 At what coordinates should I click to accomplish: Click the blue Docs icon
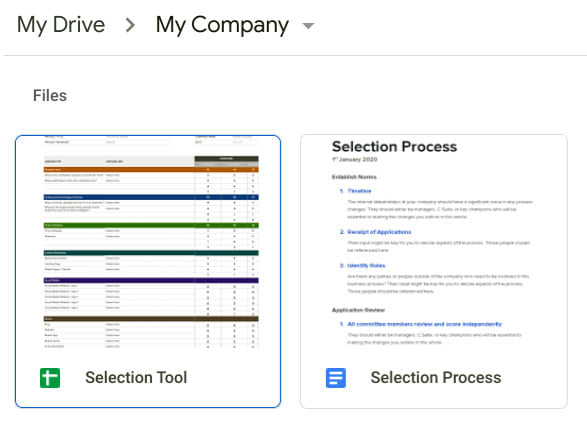coord(336,378)
